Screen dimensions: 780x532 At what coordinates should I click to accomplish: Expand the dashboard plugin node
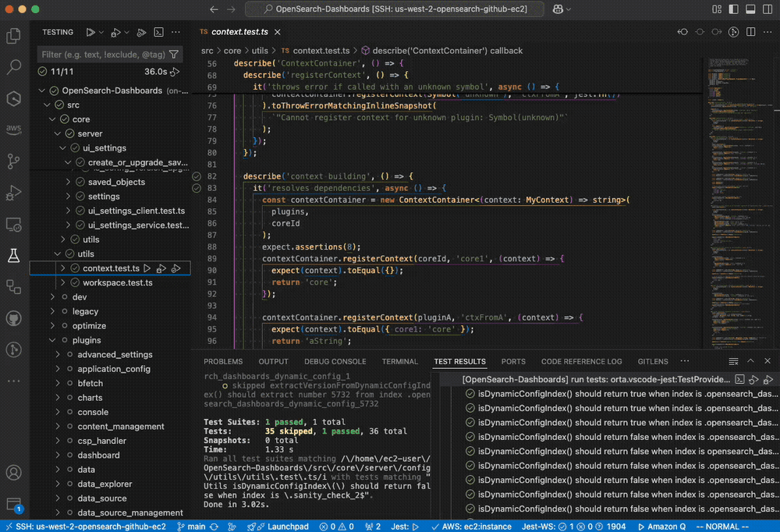click(x=58, y=456)
